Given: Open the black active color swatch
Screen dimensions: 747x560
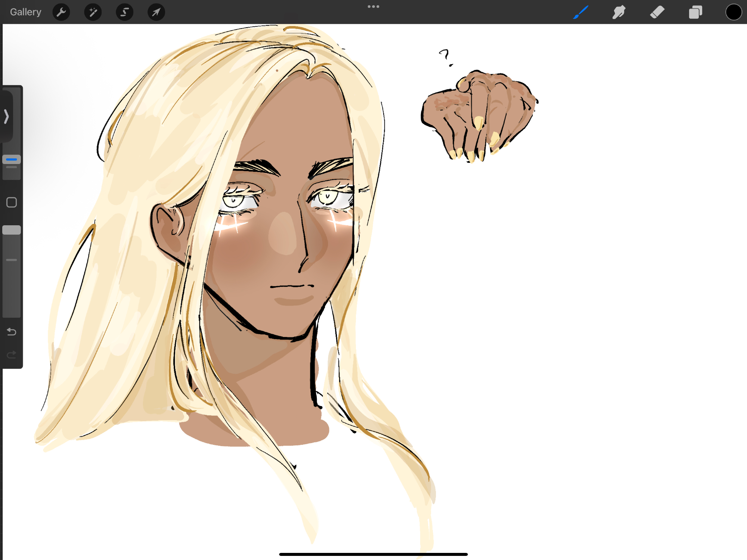Looking at the screenshot, I should (x=733, y=12).
